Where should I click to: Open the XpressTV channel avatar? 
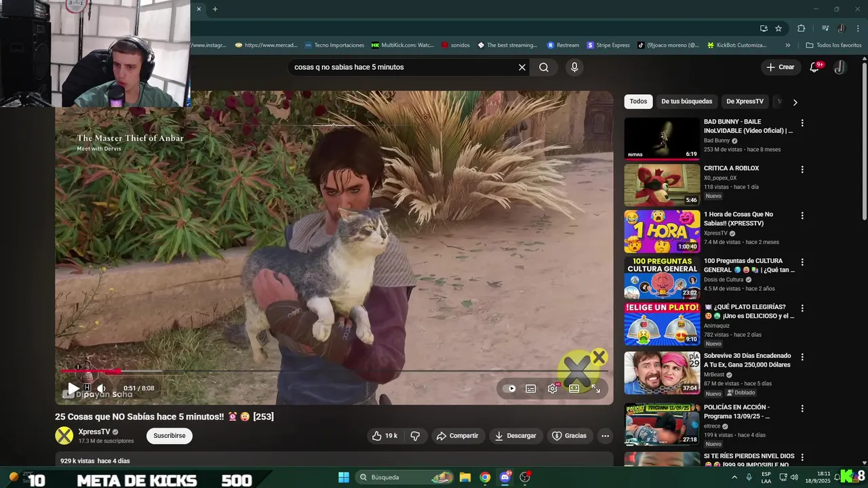pos(64,436)
